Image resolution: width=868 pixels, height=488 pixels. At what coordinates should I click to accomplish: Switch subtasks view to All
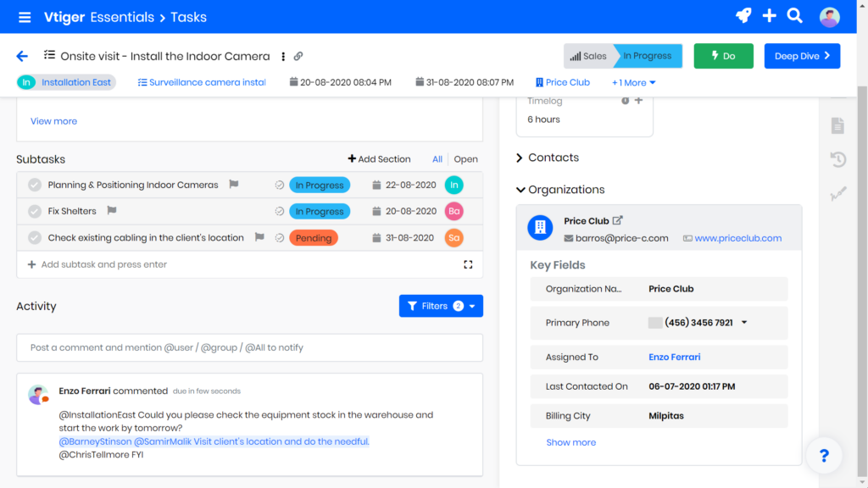tap(437, 159)
